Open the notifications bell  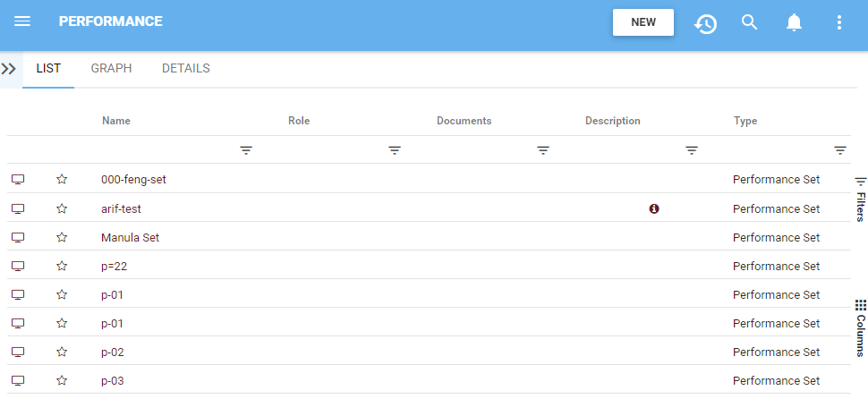click(795, 22)
